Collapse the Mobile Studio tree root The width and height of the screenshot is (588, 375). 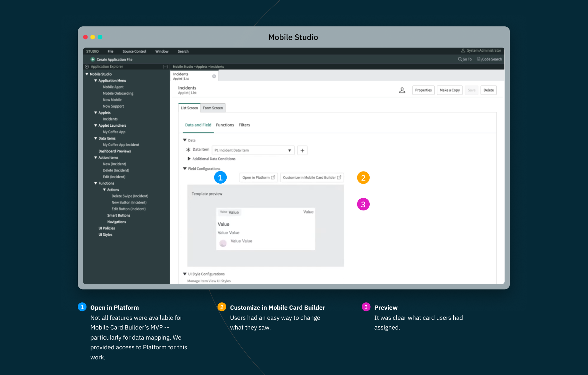pos(87,74)
